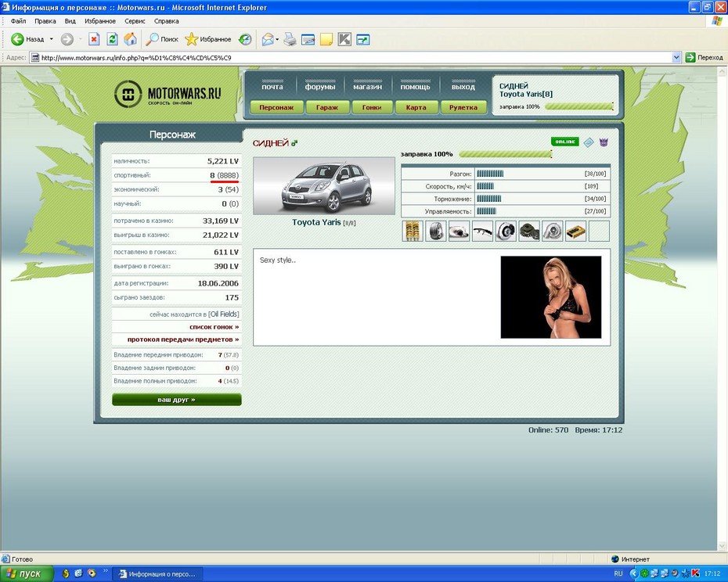Viewport: 728px width, 582px height.
Task: Switch to the Гонки tab
Action: 372,107
